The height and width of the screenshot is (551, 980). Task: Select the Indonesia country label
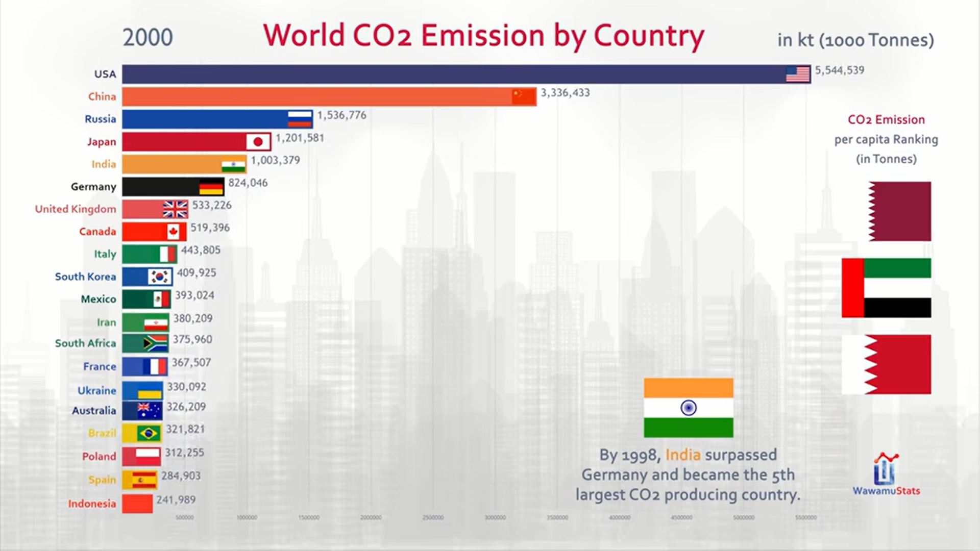tap(92, 504)
